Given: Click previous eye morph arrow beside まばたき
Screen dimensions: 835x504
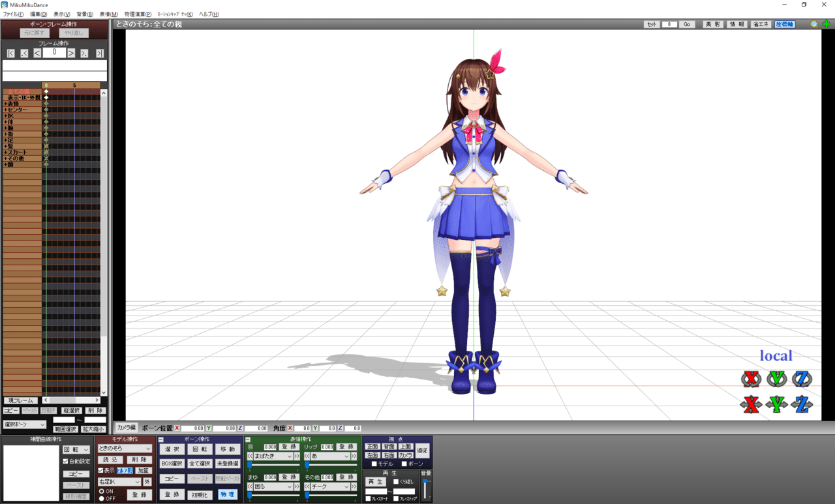Looking at the screenshot, I should [x=250, y=456].
